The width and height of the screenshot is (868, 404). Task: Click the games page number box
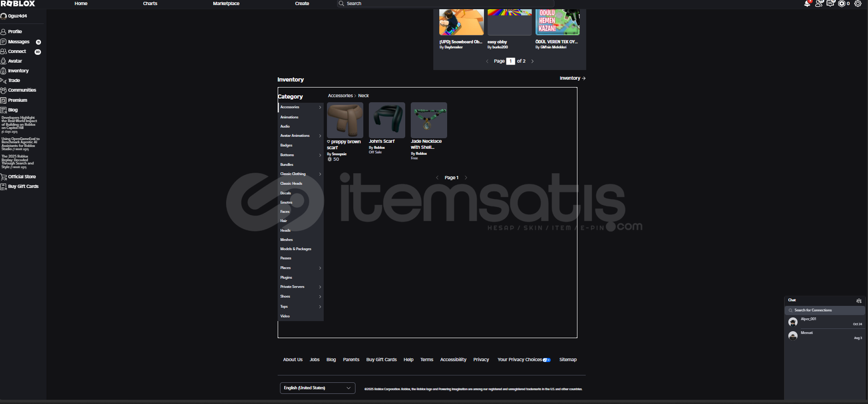click(x=511, y=61)
